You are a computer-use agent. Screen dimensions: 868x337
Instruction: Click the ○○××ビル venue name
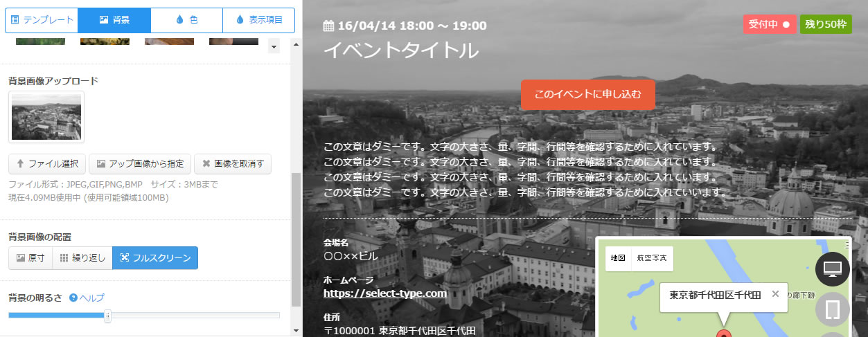(x=351, y=256)
